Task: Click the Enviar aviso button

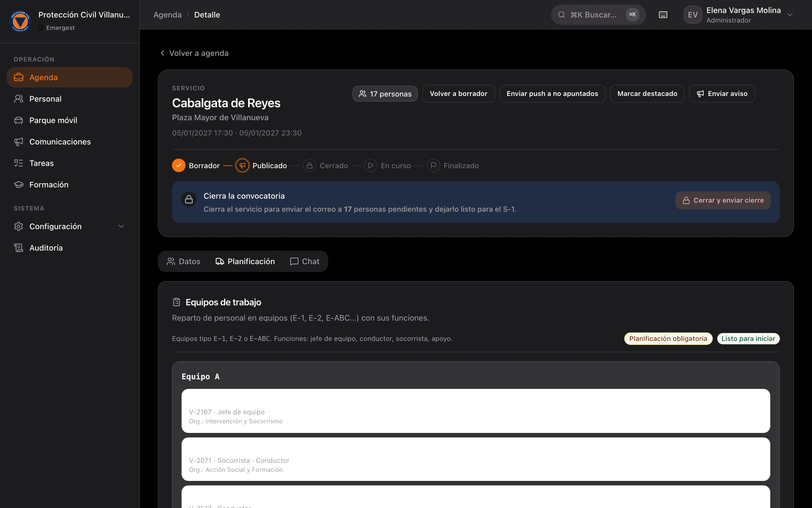Action: click(722, 94)
